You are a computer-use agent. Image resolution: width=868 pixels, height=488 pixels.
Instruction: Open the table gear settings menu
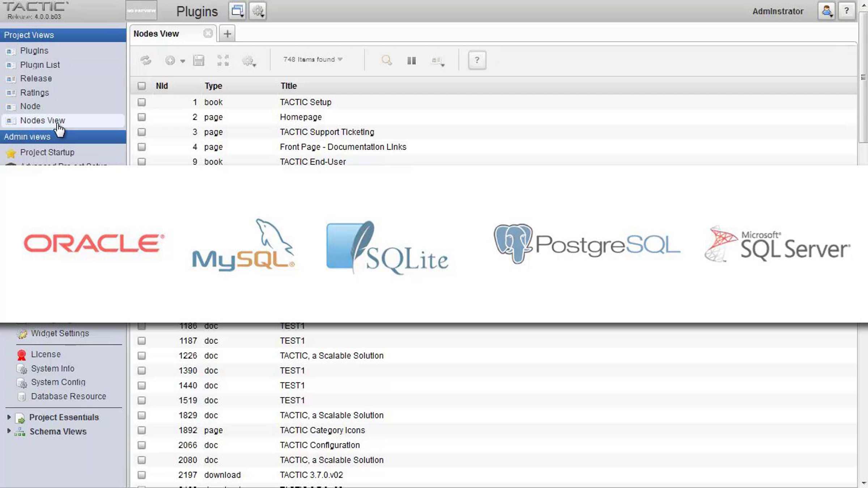249,60
